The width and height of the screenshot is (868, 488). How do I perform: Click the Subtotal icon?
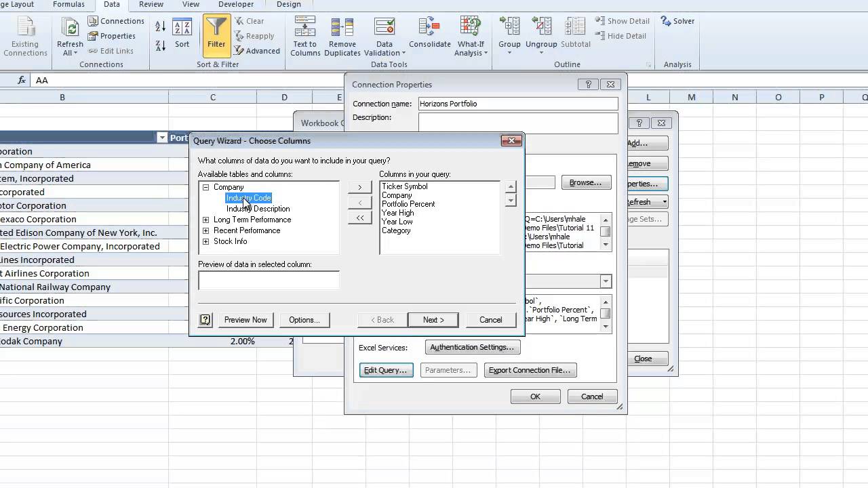pos(575,33)
